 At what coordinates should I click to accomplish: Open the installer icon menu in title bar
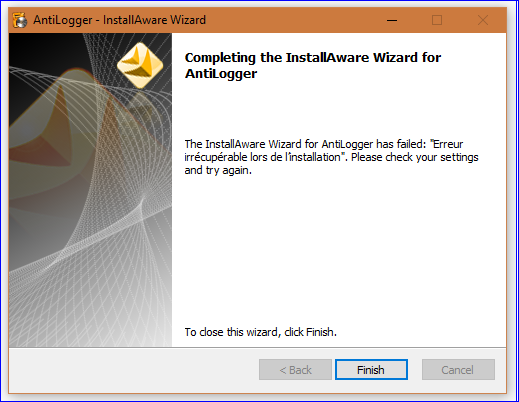20,20
